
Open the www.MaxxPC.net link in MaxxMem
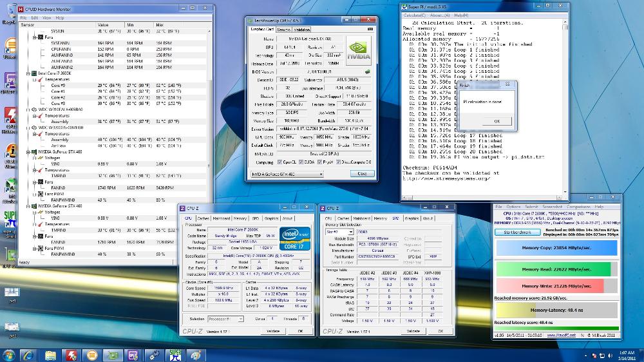click(561, 336)
